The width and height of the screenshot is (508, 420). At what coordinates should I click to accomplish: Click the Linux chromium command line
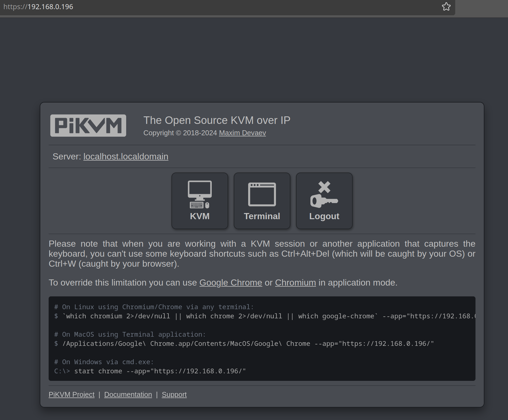(265, 316)
